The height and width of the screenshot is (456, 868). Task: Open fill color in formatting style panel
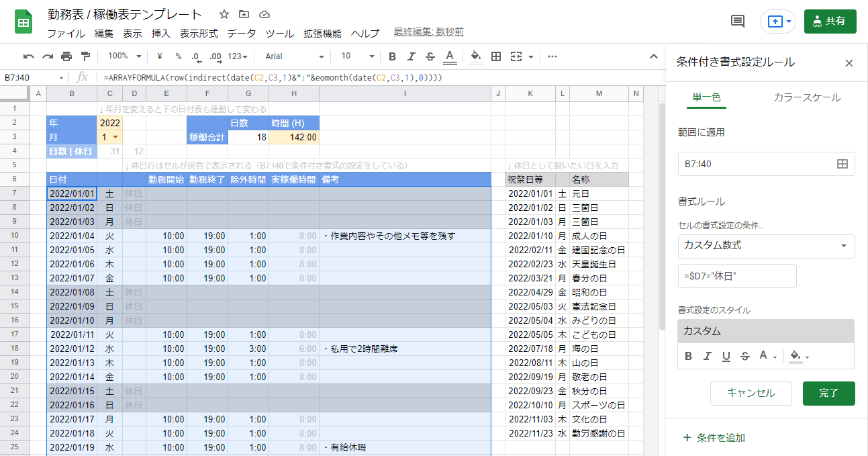(x=799, y=356)
